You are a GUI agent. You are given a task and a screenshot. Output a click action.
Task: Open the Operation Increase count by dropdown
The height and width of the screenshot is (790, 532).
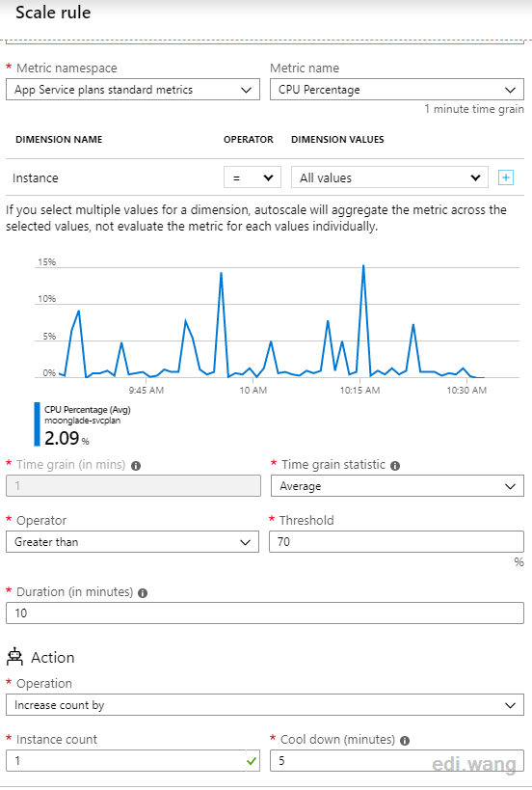(x=265, y=705)
